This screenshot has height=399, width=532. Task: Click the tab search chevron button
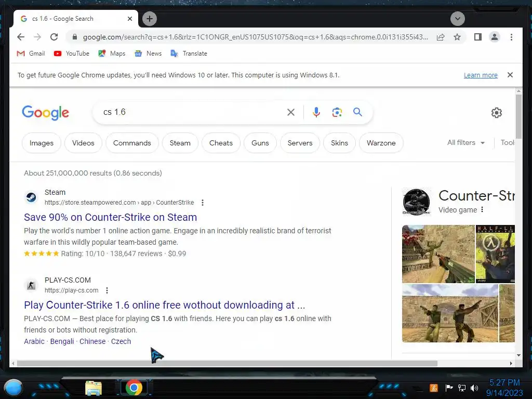(457, 19)
